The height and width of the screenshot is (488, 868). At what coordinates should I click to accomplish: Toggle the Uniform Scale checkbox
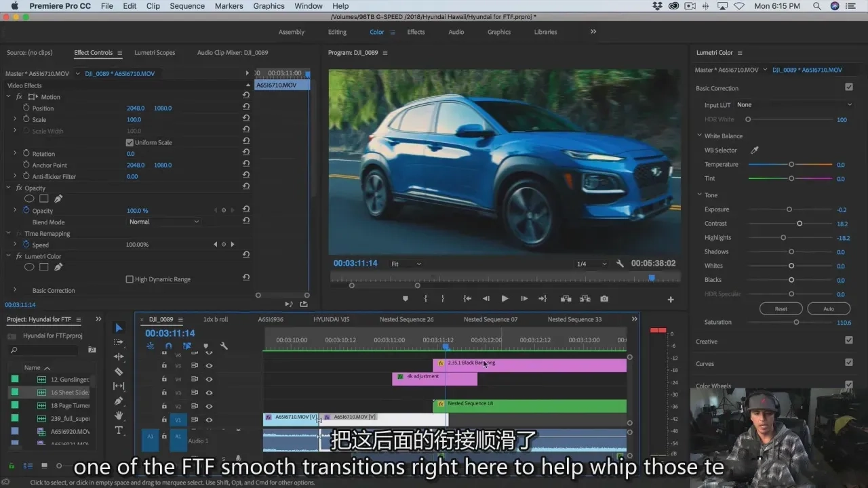point(130,142)
